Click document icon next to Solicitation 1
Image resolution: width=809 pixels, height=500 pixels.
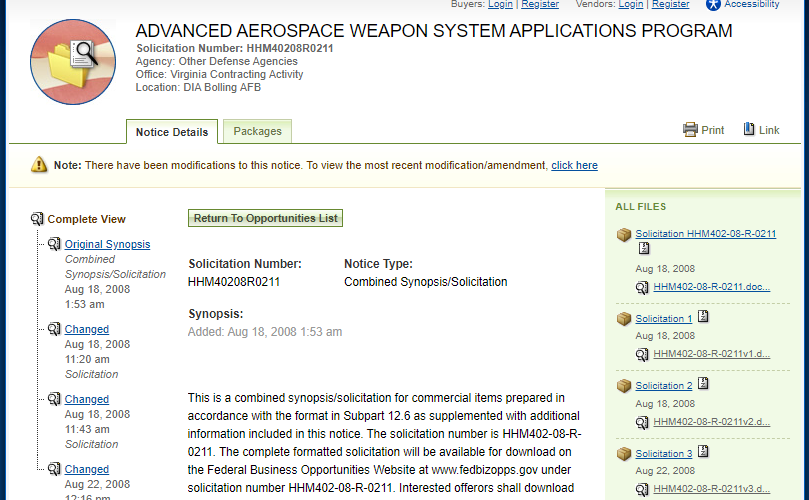tap(703, 316)
